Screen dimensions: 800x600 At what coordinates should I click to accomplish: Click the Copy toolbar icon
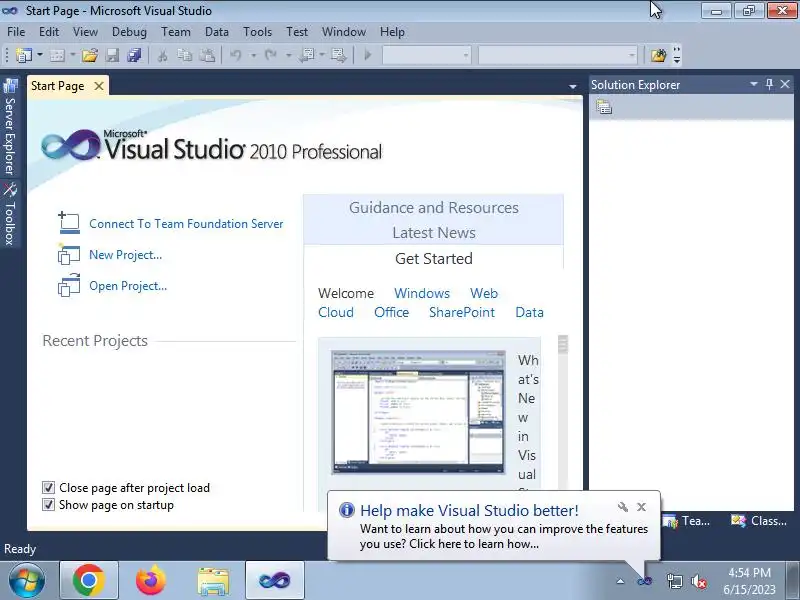185,55
